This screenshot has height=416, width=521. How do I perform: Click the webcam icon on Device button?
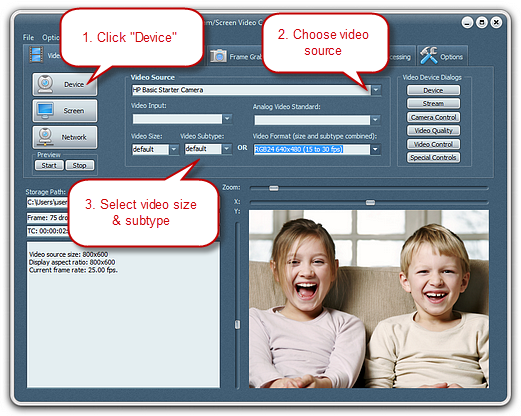[x=45, y=84]
